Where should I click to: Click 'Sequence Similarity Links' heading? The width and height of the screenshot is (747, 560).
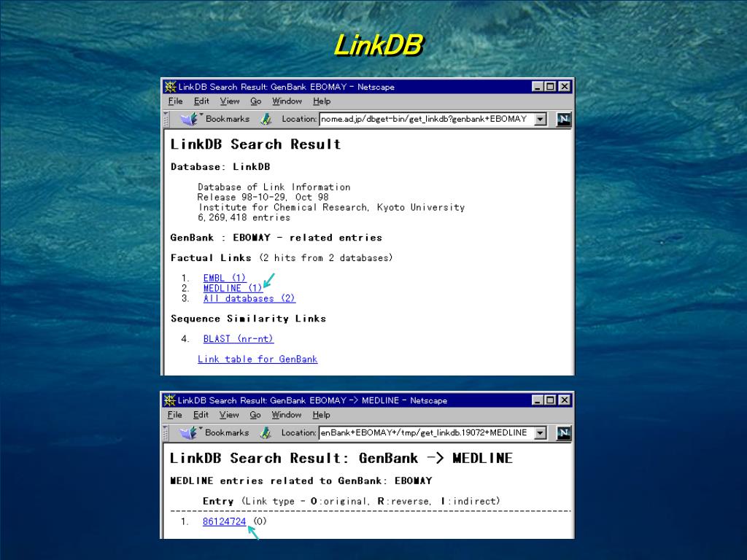(x=248, y=319)
